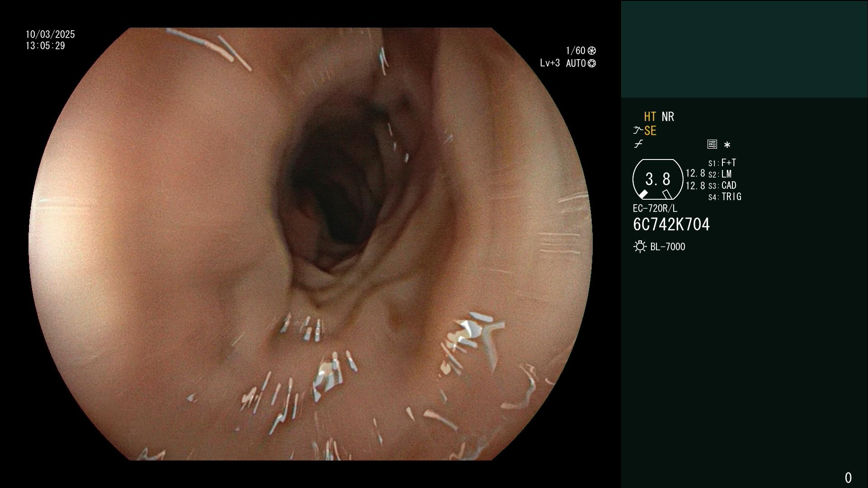Click the Lv+3 brightness level
This screenshot has width=868, height=488.
click(x=550, y=63)
